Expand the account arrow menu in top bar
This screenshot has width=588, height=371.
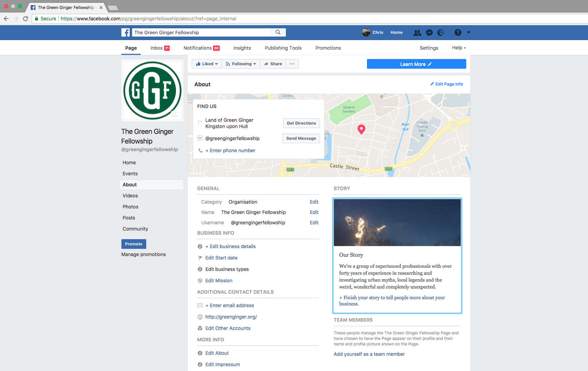tap(468, 32)
